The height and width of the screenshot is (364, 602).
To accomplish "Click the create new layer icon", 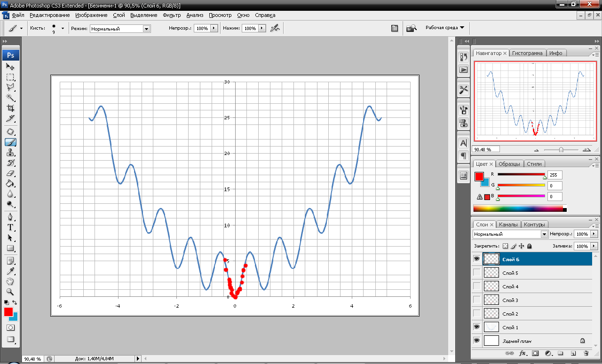I will tap(573, 353).
